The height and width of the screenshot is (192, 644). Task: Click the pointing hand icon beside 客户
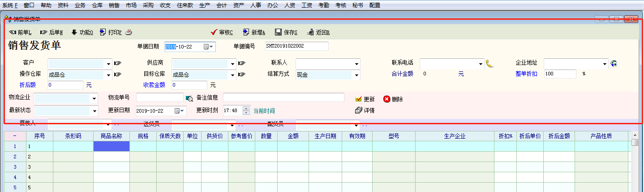click(x=118, y=63)
